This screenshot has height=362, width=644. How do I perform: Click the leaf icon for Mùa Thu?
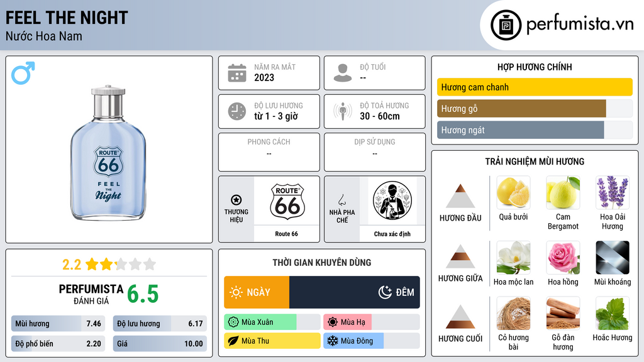point(233,341)
